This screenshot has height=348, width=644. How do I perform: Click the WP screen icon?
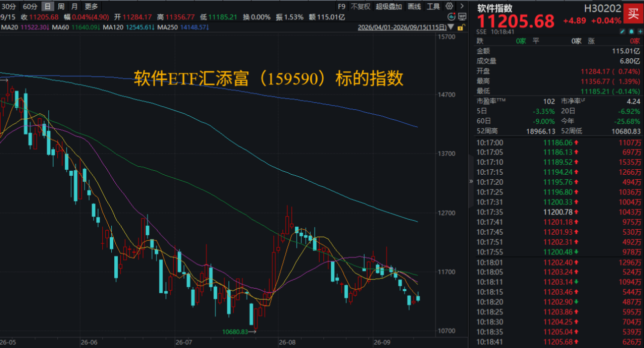click(x=462, y=16)
